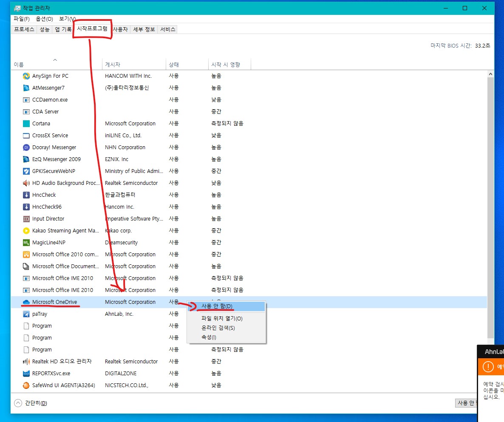504x422 pixels.
Task: Select the REPORTXSvc.exe icon
Action: [26, 374]
